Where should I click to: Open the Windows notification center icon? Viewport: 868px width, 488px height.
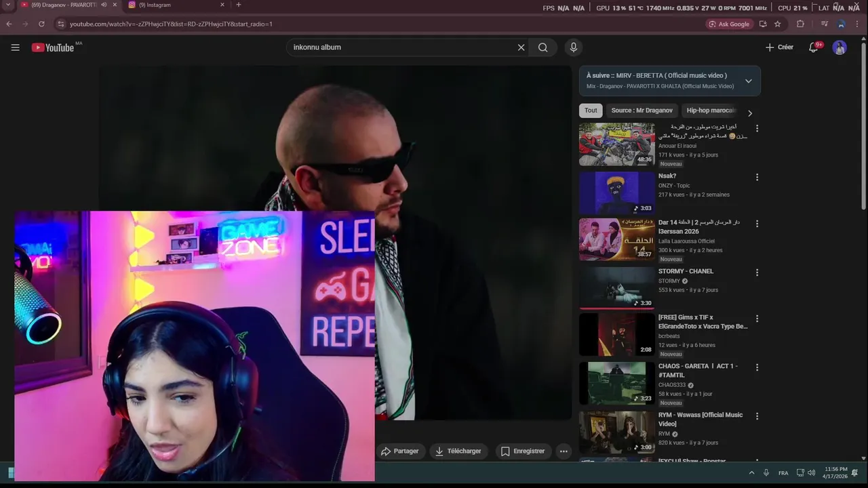(x=855, y=473)
